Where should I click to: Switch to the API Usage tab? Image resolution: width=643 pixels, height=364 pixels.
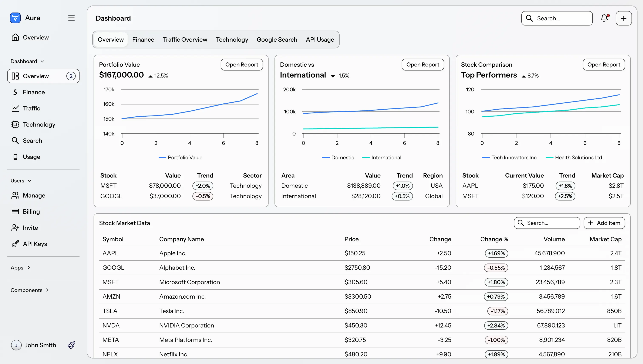(320, 40)
